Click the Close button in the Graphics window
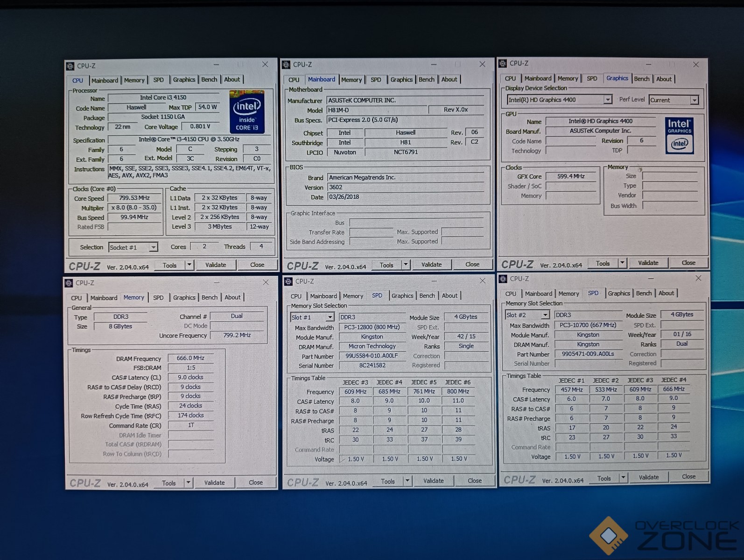This screenshot has height=560, width=744. [688, 263]
